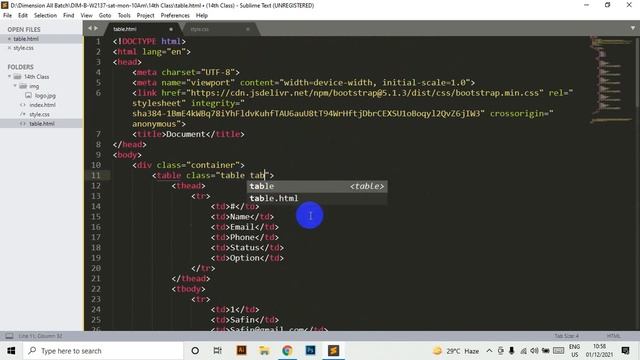The width and height of the screenshot is (640, 360).
Task: Click the 14th Class folder icon
Action: coord(18,76)
